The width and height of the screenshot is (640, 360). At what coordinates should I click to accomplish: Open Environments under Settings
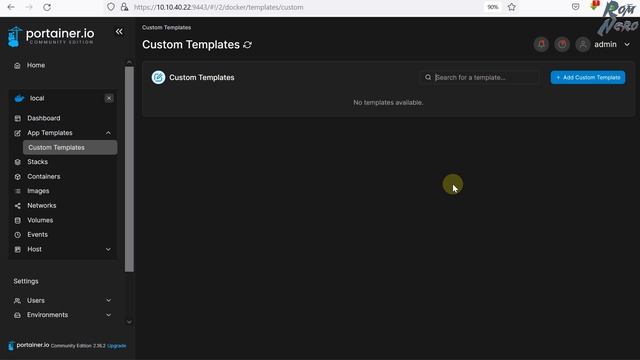(x=47, y=315)
